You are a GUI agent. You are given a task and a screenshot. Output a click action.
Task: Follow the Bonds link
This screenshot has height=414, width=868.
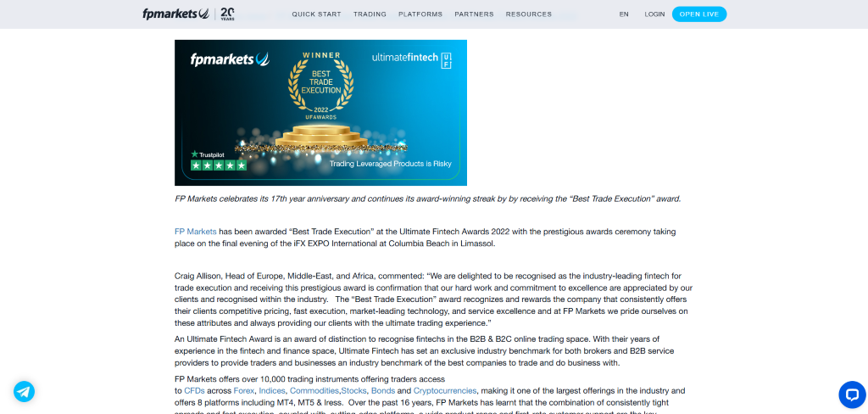tap(383, 391)
